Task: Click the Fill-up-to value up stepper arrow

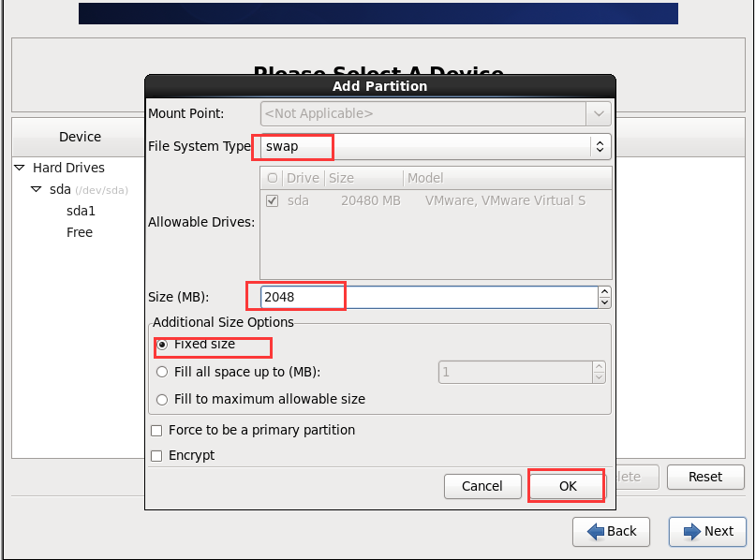Action: coord(599,367)
